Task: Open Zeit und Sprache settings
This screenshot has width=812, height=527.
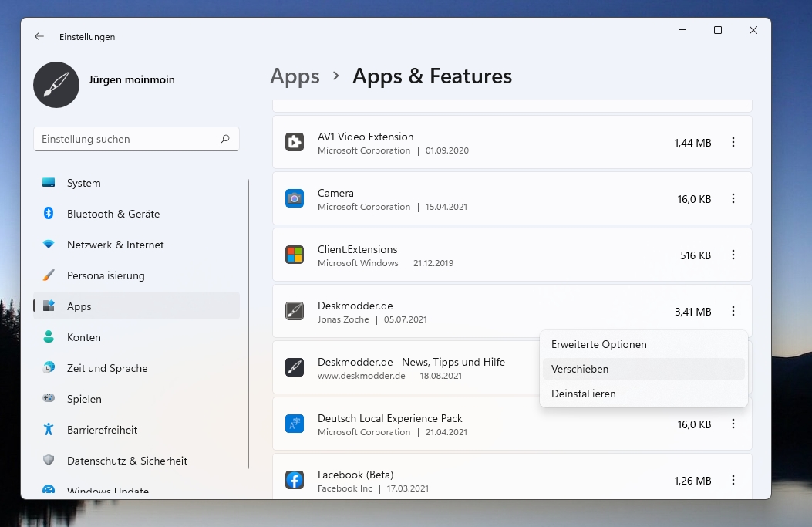Action: (136, 368)
